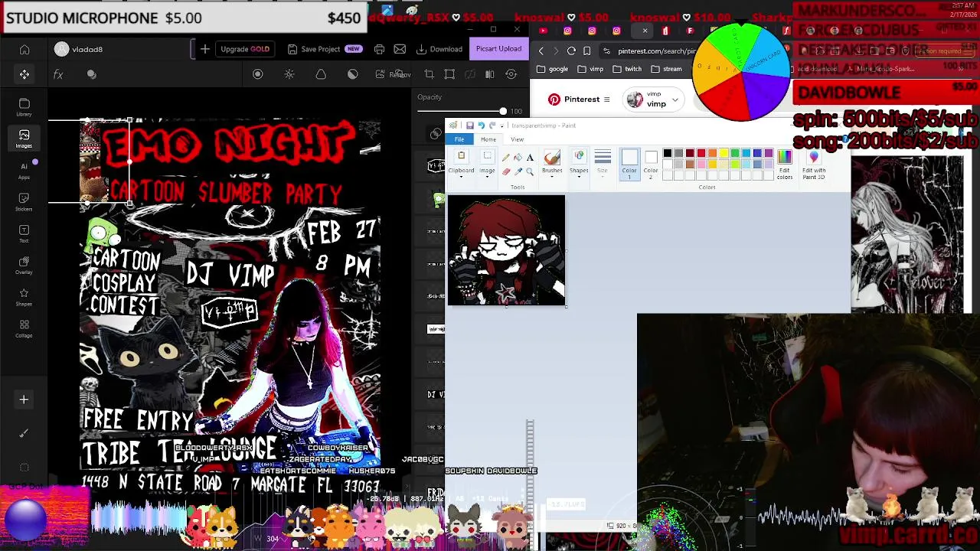980x551 pixels.
Task: Open the Images panel in Picsart sidebar
Action: [x=24, y=139]
